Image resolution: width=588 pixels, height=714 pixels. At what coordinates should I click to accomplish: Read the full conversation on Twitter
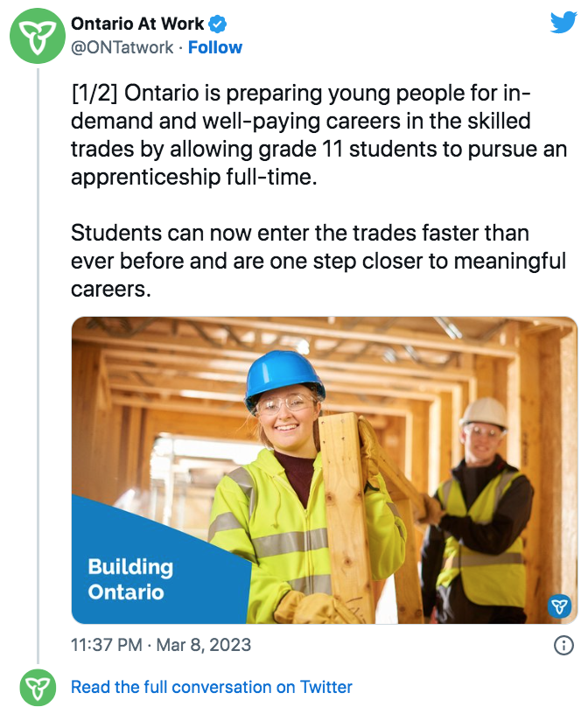point(212,687)
